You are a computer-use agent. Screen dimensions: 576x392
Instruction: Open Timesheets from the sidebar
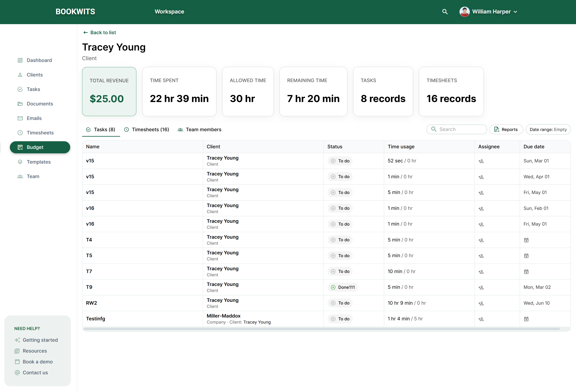tap(40, 133)
